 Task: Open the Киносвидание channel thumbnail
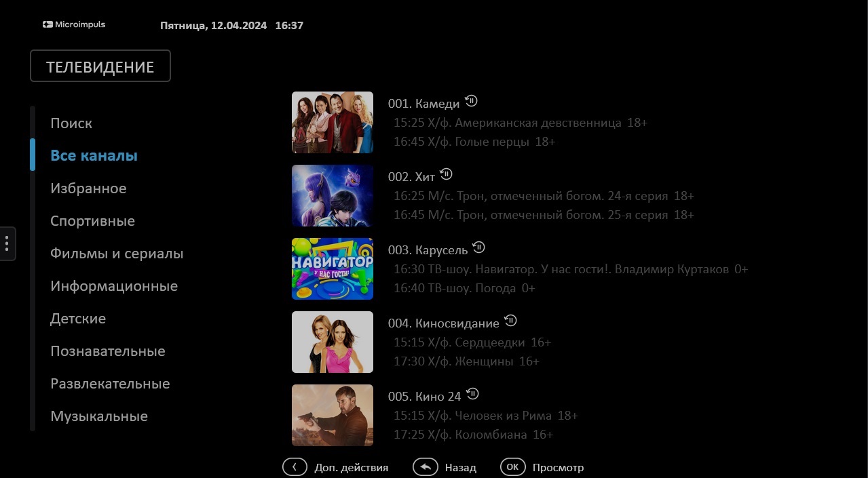coord(333,342)
